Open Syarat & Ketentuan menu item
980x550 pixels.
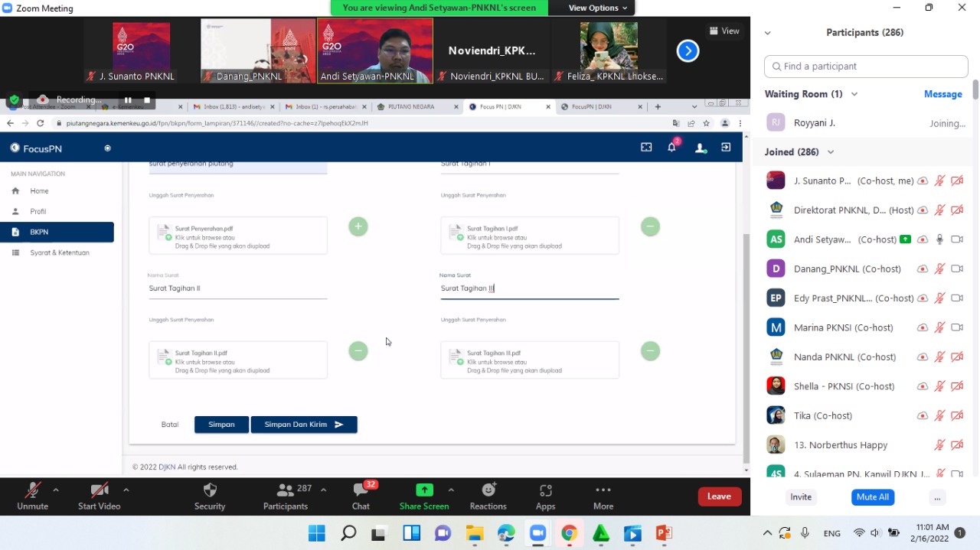tap(60, 252)
